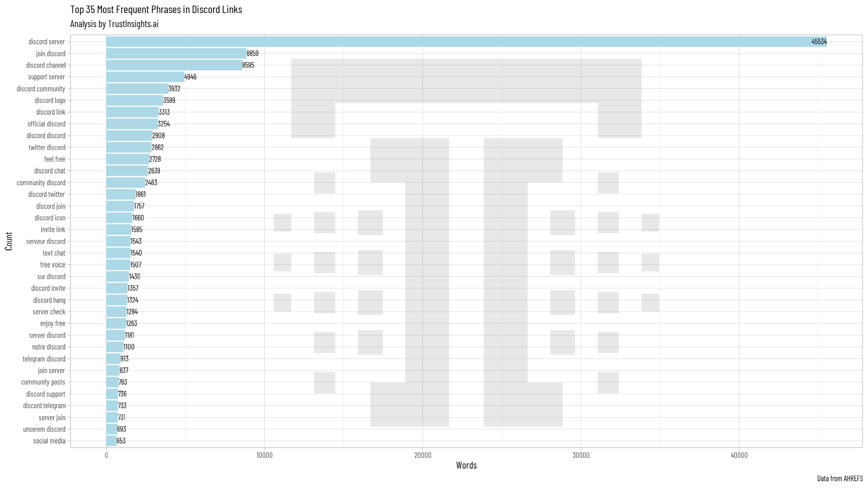The height and width of the screenshot is (488, 868).
Task: Select the 653 bar value
Action: click(x=121, y=441)
